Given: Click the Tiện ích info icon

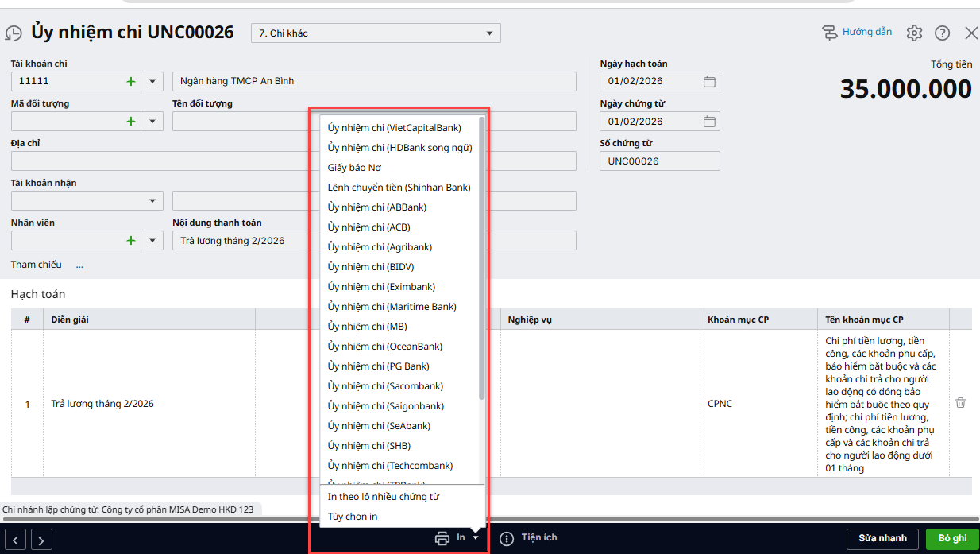Looking at the screenshot, I should (507, 538).
